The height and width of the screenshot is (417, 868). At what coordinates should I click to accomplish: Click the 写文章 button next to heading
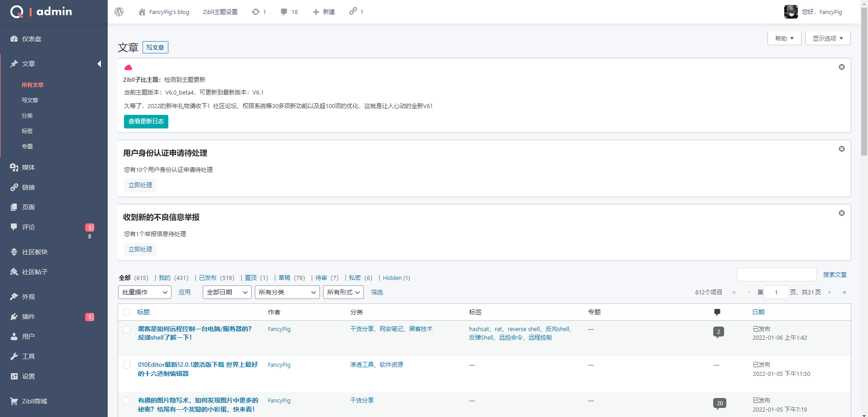pyautogui.click(x=155, y=47)
